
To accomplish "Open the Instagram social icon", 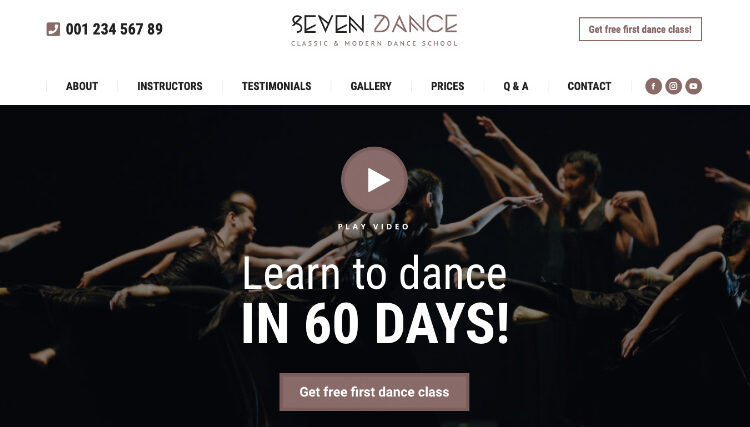I will click(673, 86).
